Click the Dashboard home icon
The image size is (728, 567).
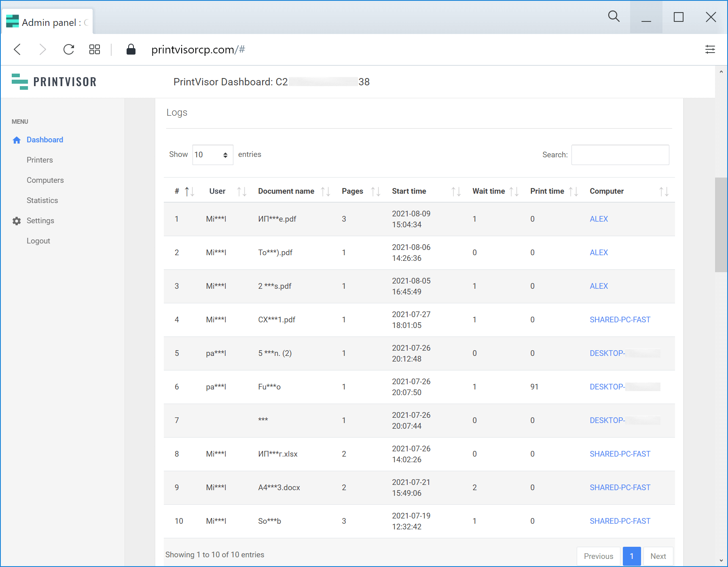[17, 140]
